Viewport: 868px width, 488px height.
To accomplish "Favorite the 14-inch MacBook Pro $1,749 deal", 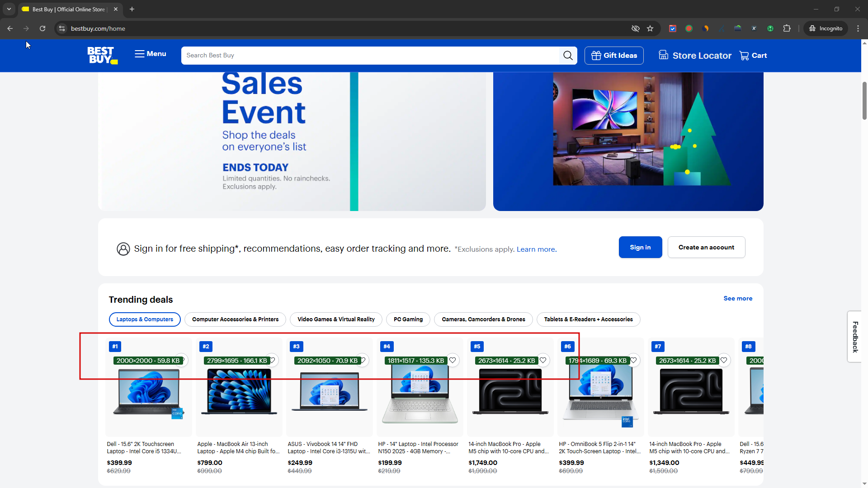I will pyautogui.click(x=543, y=360).
